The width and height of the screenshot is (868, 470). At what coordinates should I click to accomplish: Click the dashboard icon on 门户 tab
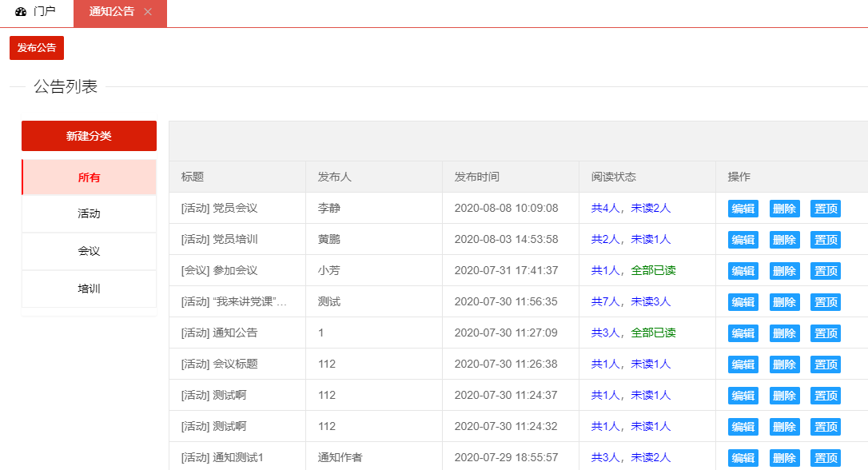[21, 12]
